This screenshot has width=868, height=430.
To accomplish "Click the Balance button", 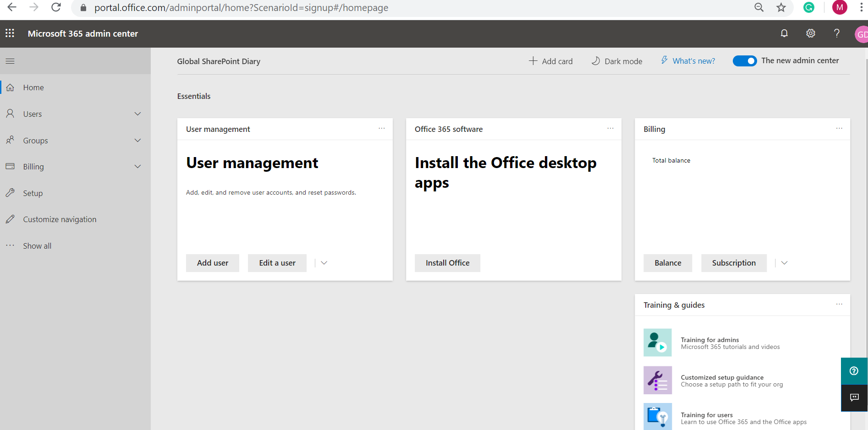I will (668, 263).
